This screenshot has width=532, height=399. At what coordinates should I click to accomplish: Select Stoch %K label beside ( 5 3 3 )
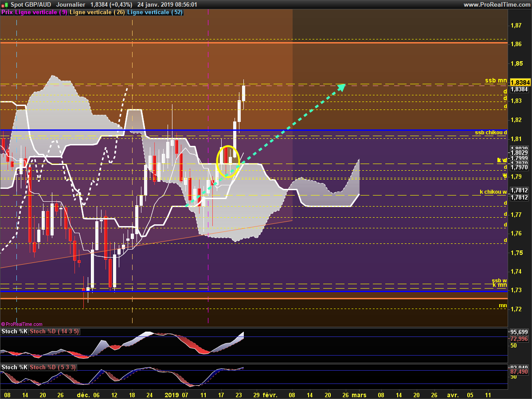pos(14,368)
